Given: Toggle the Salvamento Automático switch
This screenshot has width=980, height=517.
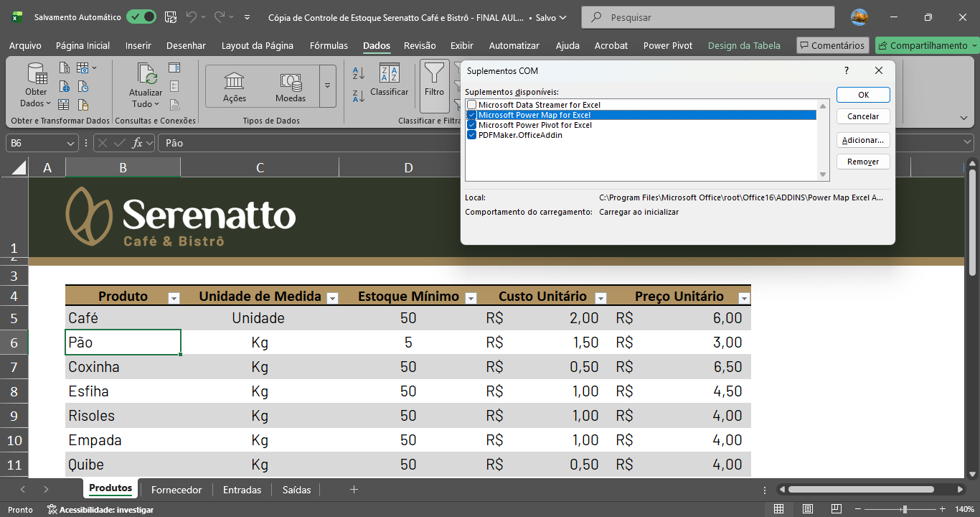Looking at the screenshot, I should coord(141,17).
